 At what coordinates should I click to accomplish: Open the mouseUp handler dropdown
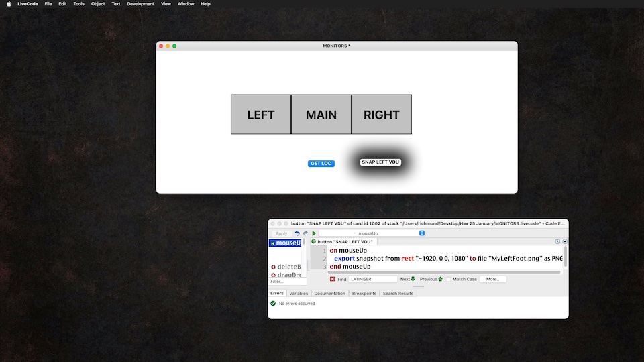coord(372,233)
